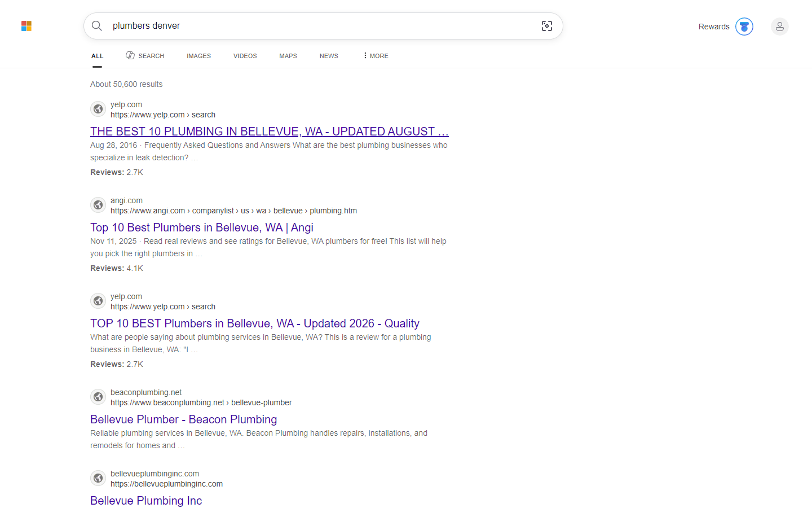Click the 'Nov 11, 2025' snippet date
The image size is (812, 508).
pos(113,241)
